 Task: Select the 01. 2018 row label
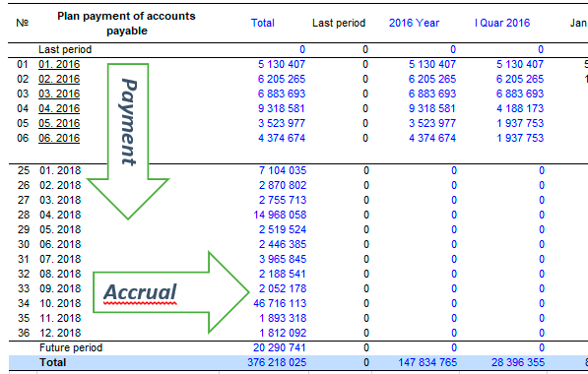[x=60, y=170]
